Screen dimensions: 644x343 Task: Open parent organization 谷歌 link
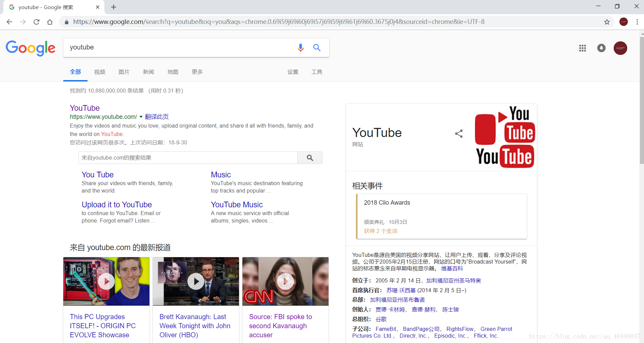point(381,319)
